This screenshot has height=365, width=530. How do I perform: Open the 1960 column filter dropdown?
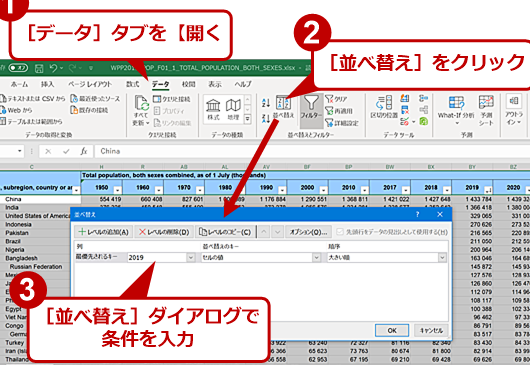tap(159, 190)
